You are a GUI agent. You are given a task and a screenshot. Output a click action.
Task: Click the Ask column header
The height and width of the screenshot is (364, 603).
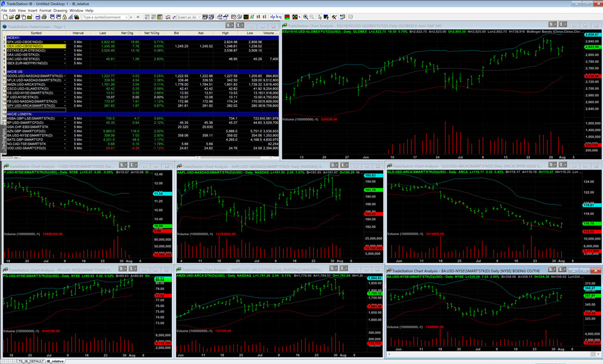click(202, 33)
